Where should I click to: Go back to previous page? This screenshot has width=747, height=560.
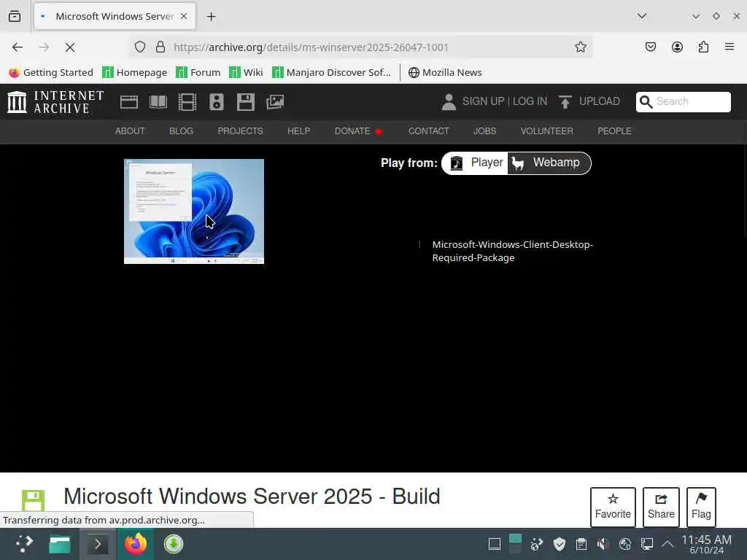pos(18,47)
